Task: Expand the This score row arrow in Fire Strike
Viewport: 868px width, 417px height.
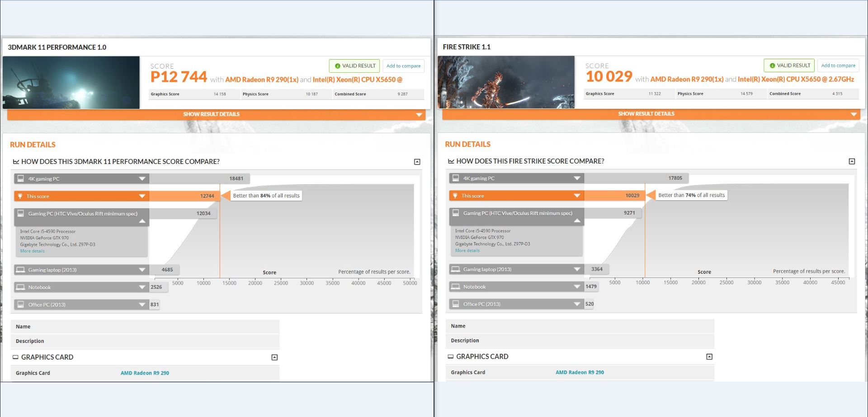Action: [577, 196]
